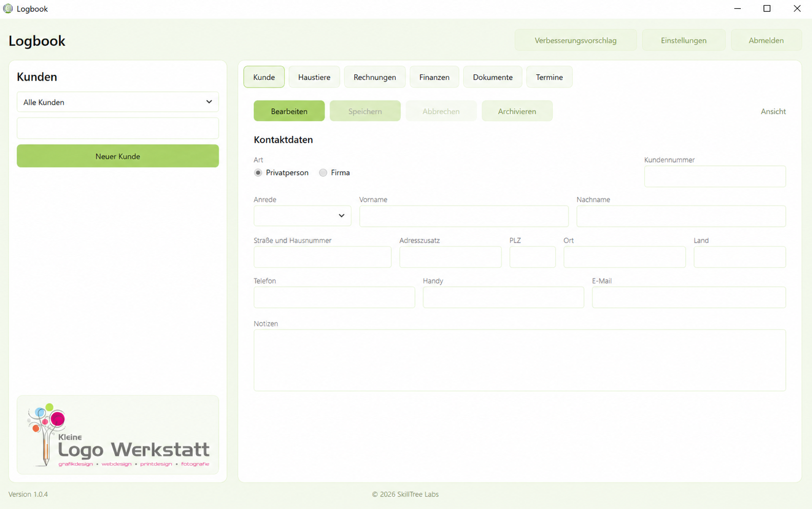Viewport: 812px width, 509px height.
Task: Minimize the Logbook window
Action: (737, 9)
